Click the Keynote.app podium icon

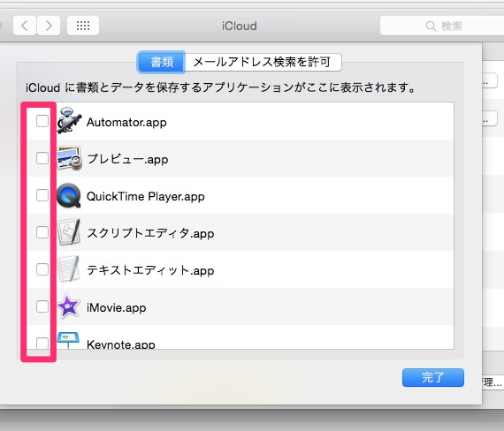pos(68,340)
